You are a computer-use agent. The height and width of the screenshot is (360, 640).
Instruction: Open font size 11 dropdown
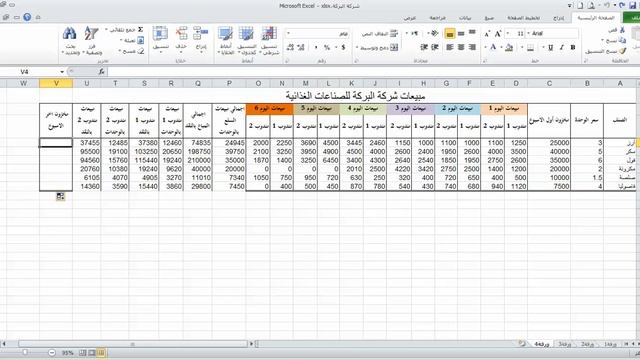508,33
